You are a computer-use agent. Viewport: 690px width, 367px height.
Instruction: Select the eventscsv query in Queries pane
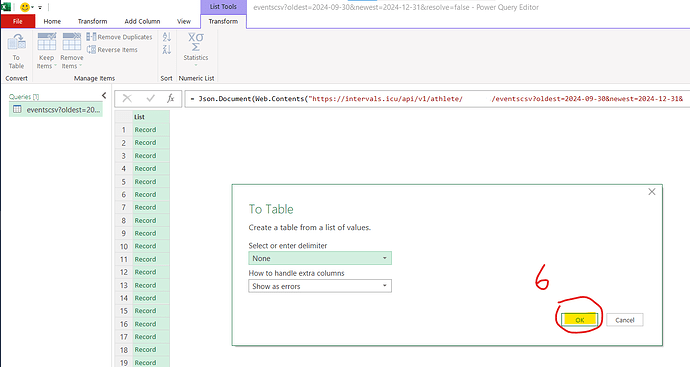pyautogui.click(x=56, y=110)
